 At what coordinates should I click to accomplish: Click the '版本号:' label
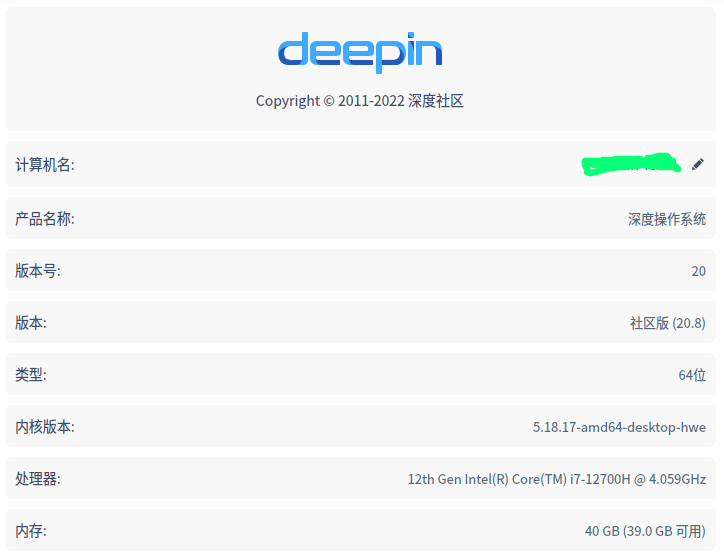38,270
